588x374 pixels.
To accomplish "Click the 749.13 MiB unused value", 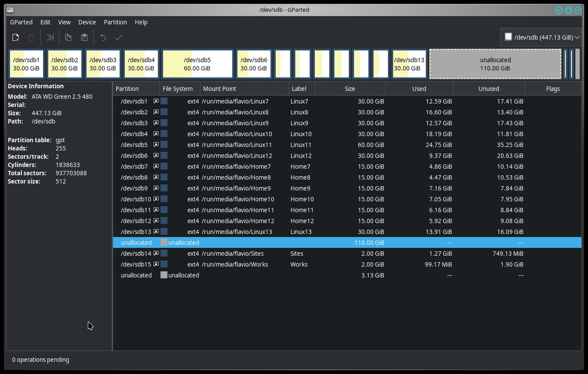I will click(x=508, y=254).
